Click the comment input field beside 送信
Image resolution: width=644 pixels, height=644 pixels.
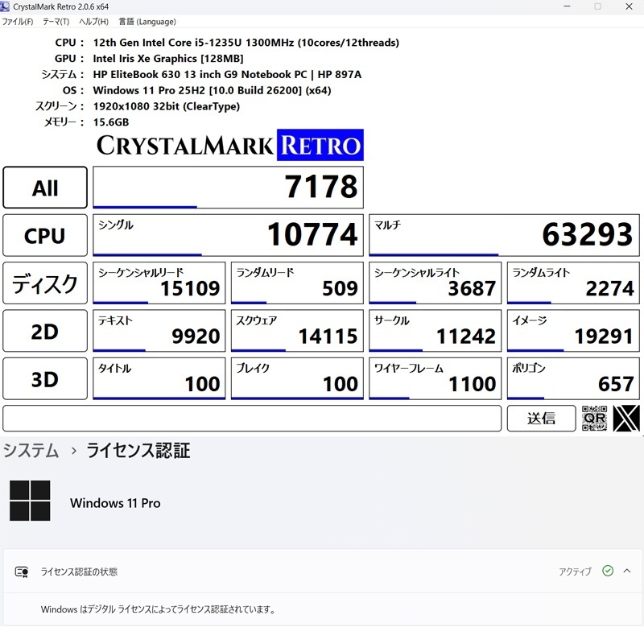[x=252, y=418]
